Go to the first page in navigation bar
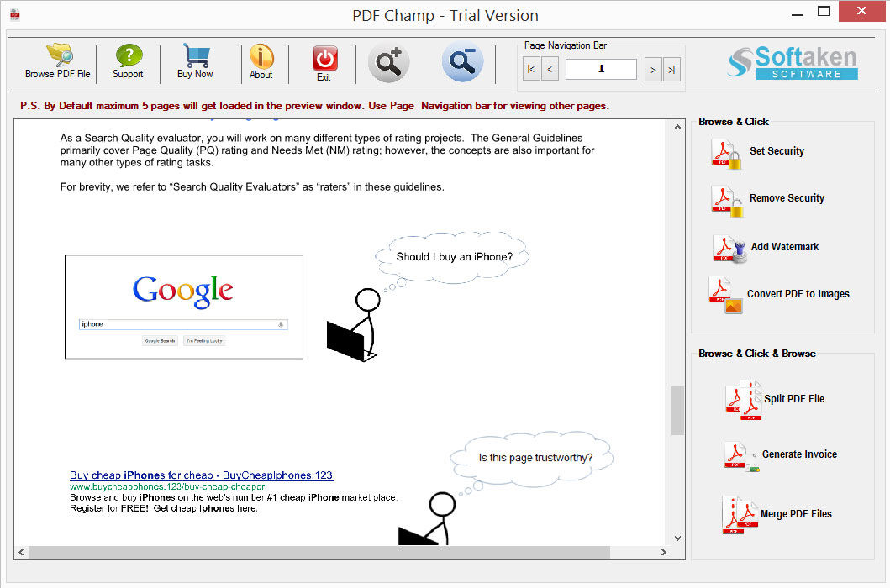 coord(531,70)
